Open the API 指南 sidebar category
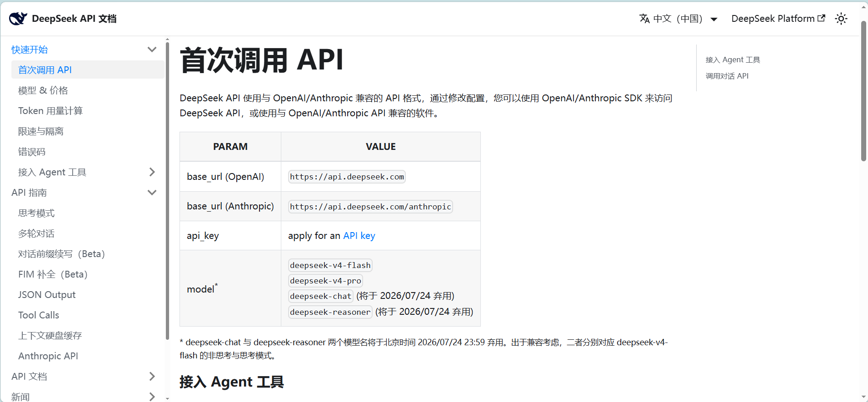868x402 pixels. pyautogui.click(x=29, y=193)
